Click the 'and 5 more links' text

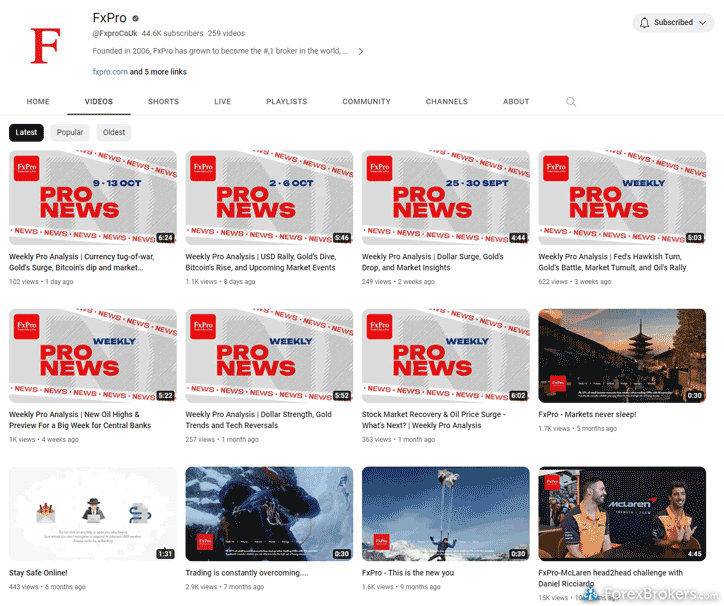tap(158, 72)
